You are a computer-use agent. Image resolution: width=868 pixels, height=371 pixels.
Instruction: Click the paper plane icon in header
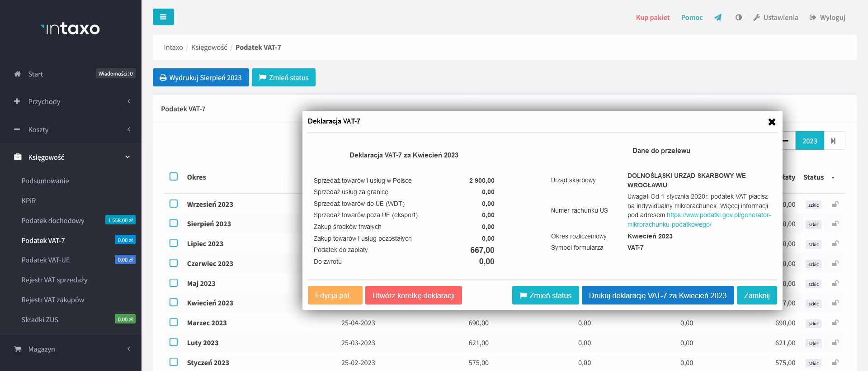click(718, 18)
